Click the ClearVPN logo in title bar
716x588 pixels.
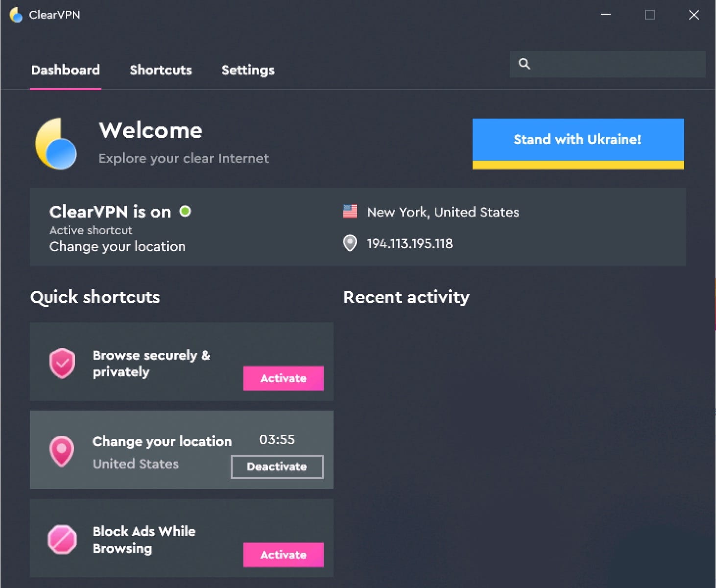pos(16,15)
